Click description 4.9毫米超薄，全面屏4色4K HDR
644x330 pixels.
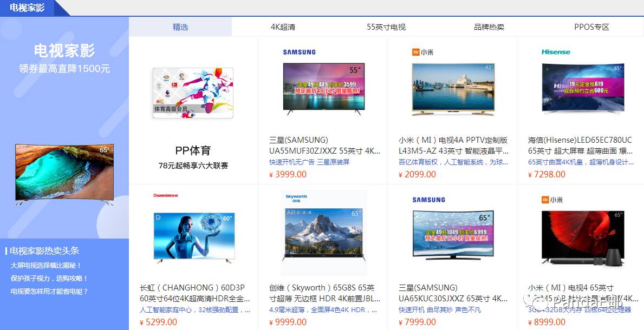point(323,310)
